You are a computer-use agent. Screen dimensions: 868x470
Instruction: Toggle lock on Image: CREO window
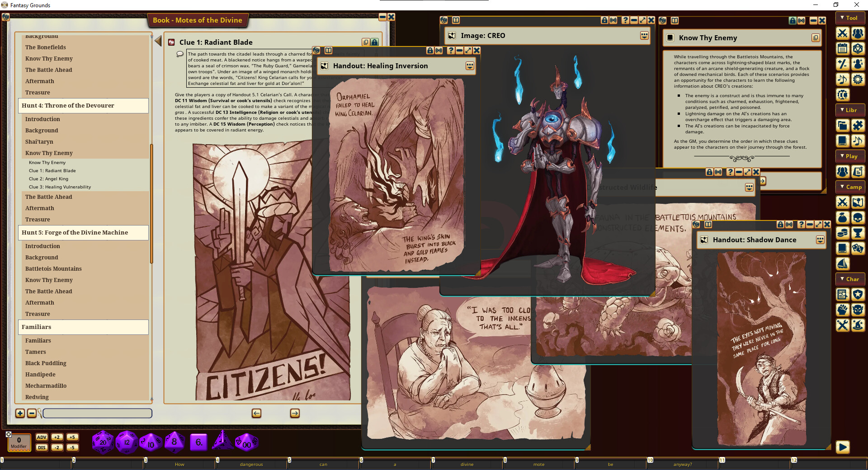click(x=604, y=20)
